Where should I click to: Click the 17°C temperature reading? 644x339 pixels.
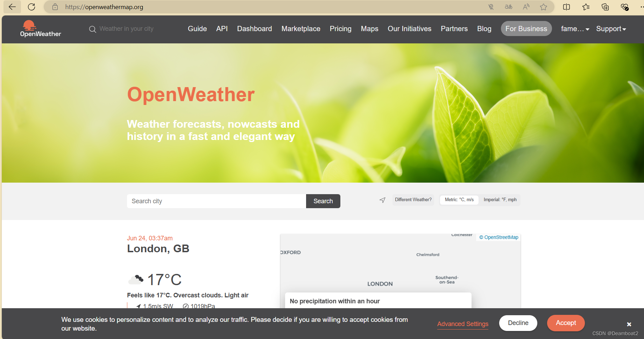pos(164,280)
